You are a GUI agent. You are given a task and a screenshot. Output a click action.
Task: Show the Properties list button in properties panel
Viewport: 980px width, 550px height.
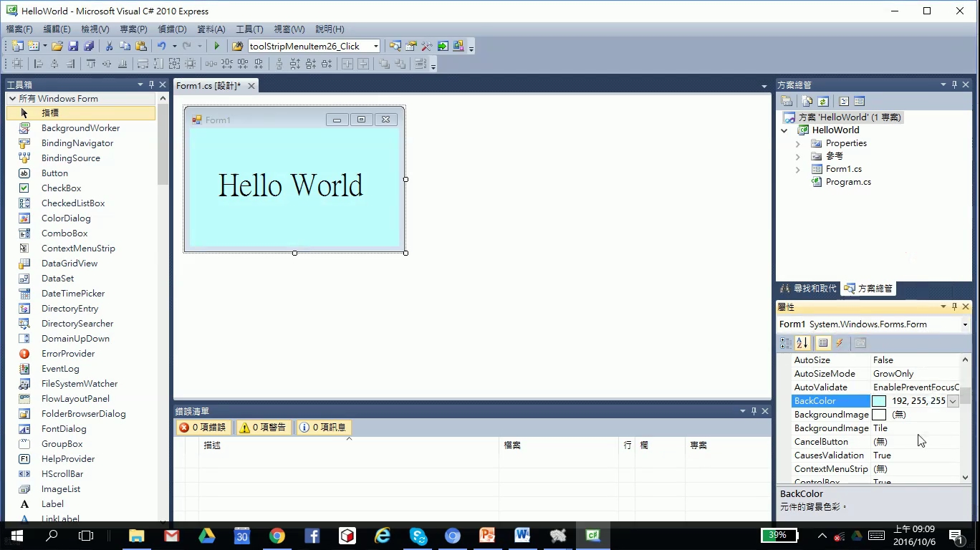823,343
